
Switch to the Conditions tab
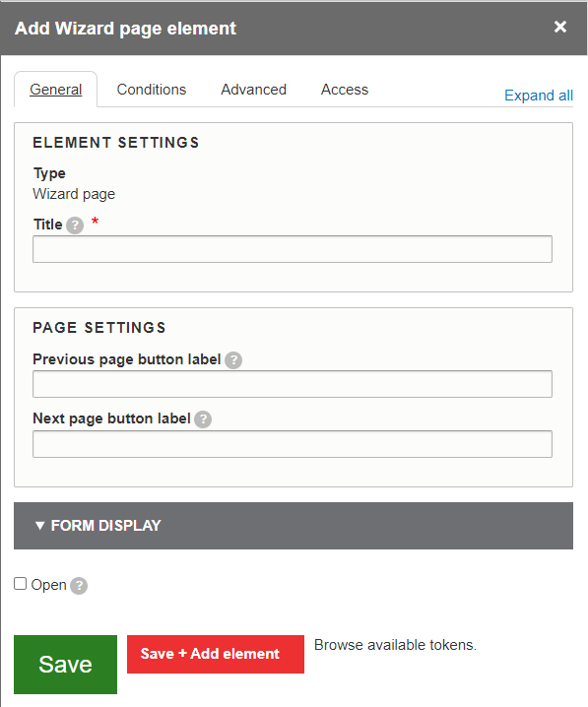pos(152,90)
